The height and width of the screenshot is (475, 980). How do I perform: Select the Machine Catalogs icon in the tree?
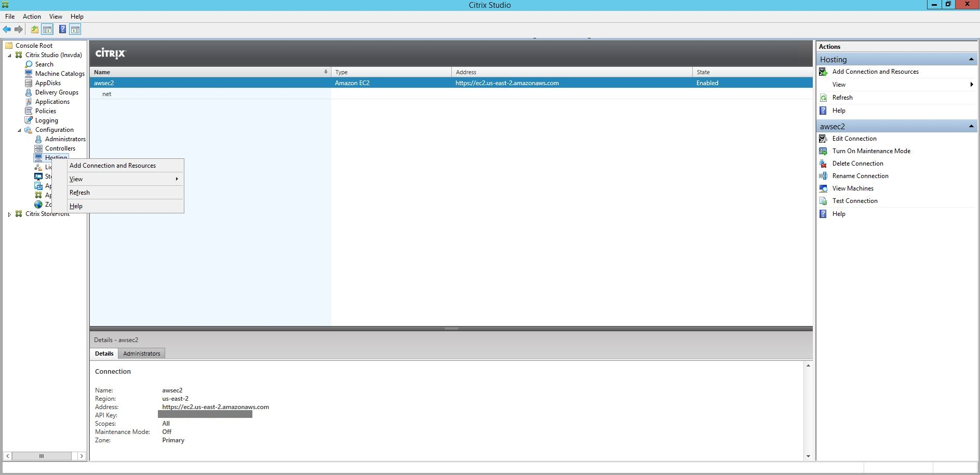pyautogui.click(x=29, y=74)
